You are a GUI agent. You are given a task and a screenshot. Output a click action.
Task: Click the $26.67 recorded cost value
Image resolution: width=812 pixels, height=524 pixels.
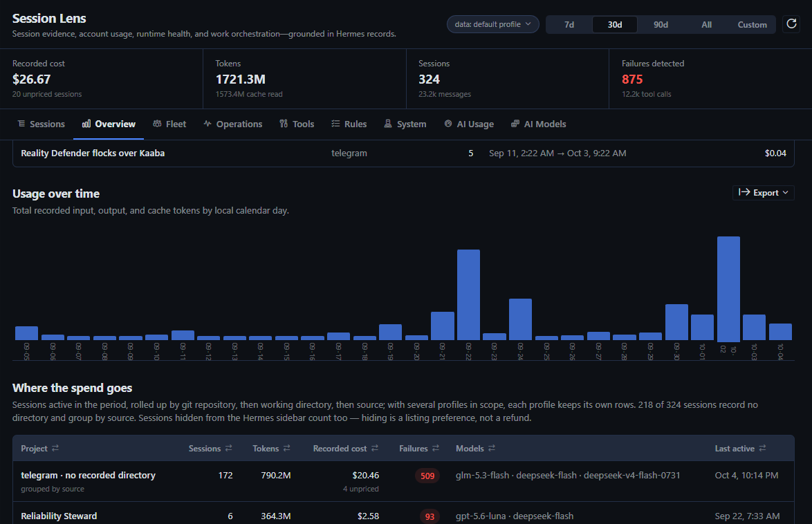pyautogui.click(x=32, y=79)
